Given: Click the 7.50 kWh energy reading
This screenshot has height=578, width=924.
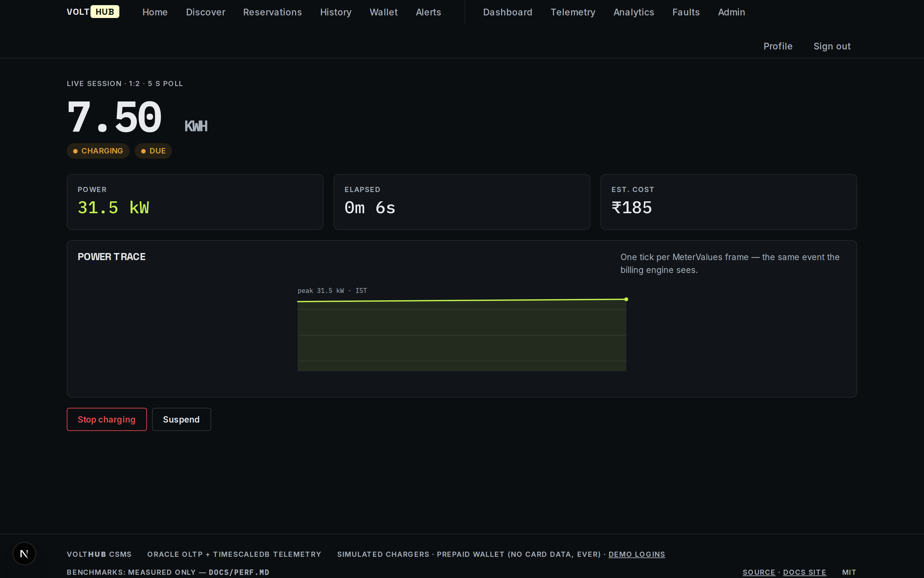Looking at the screenshot, I should pos(137,117).
